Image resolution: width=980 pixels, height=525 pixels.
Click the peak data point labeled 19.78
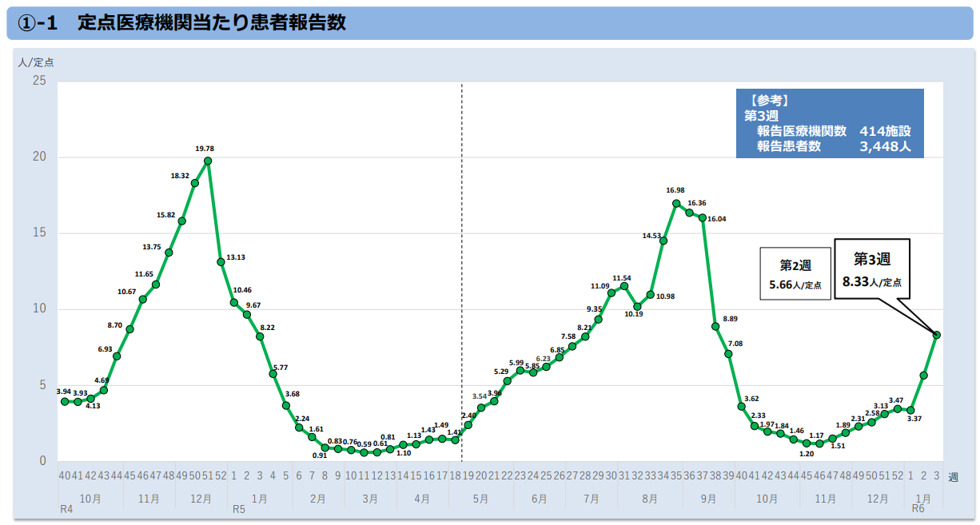coord(208,161)
